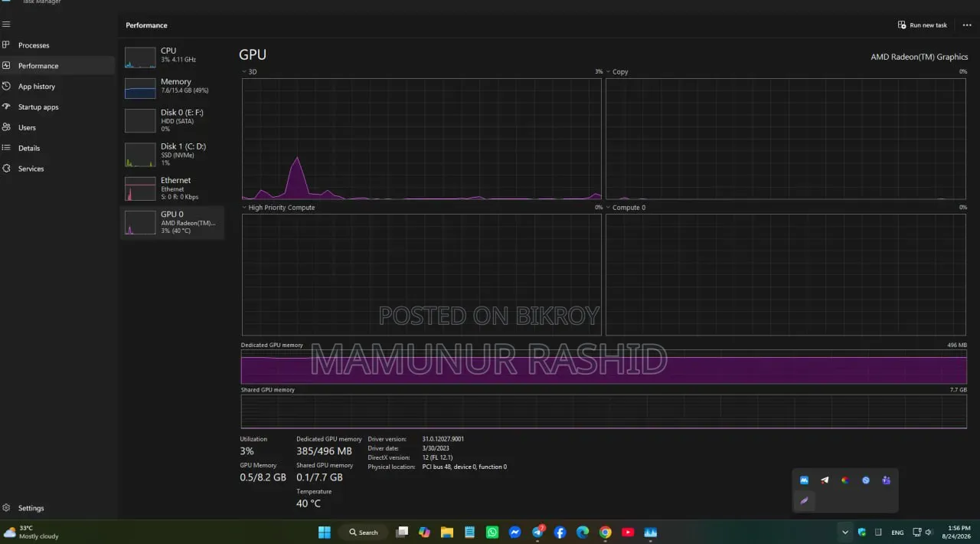Click the Services icon in sidebar
980x544 pixels.
click(6, 169)
